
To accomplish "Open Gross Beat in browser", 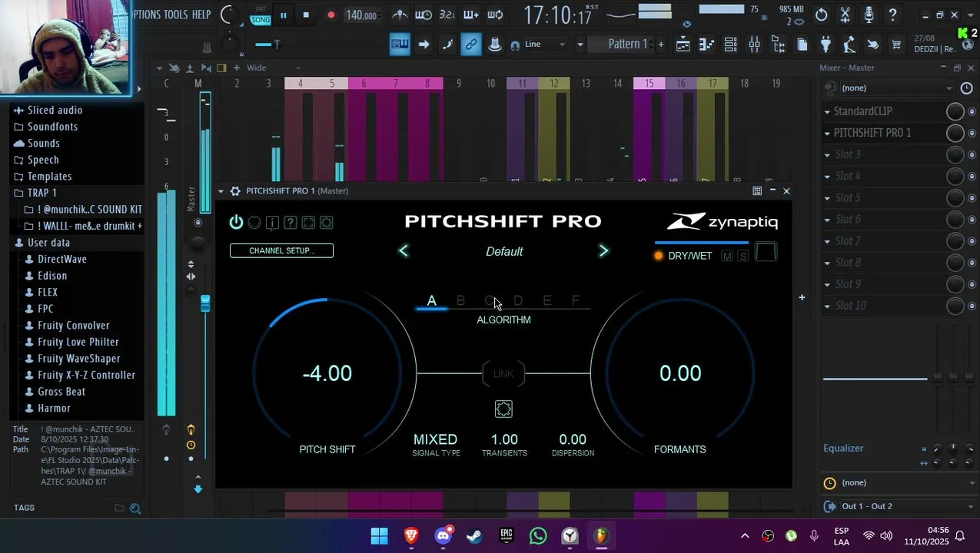I will pos(61,392).
